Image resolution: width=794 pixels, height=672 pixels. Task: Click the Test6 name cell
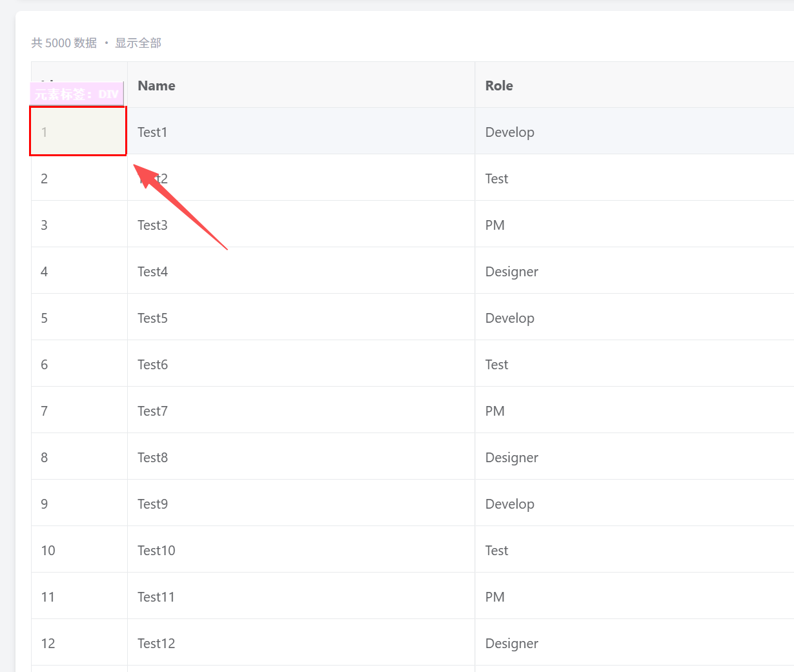(152, 365)
